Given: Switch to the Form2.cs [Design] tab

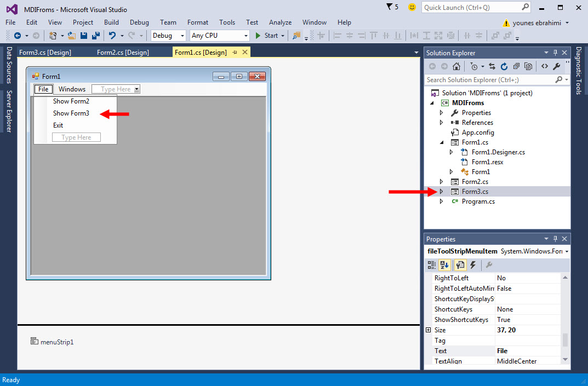Looking at the screenshot, I should 123,53.
